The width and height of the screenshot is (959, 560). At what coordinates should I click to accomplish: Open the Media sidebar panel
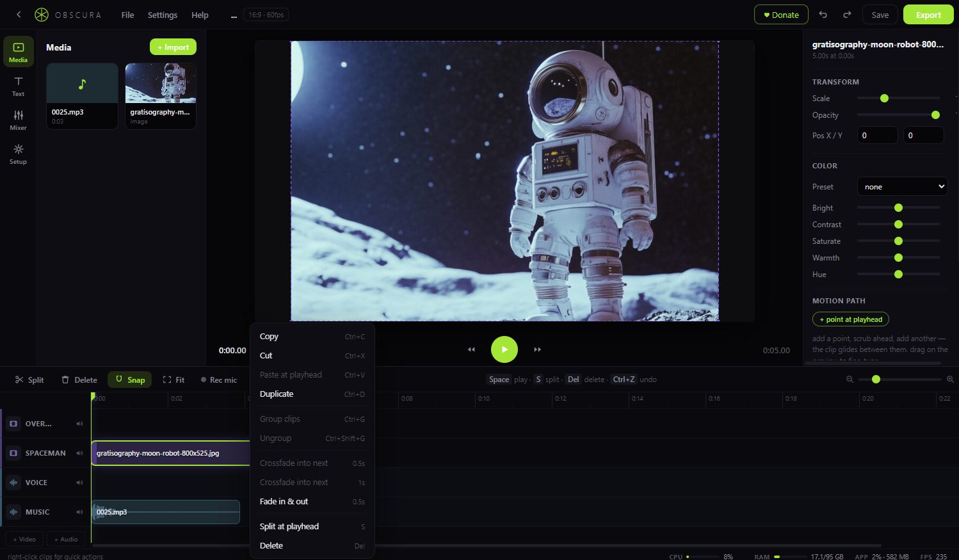click(x=18, y=52)
